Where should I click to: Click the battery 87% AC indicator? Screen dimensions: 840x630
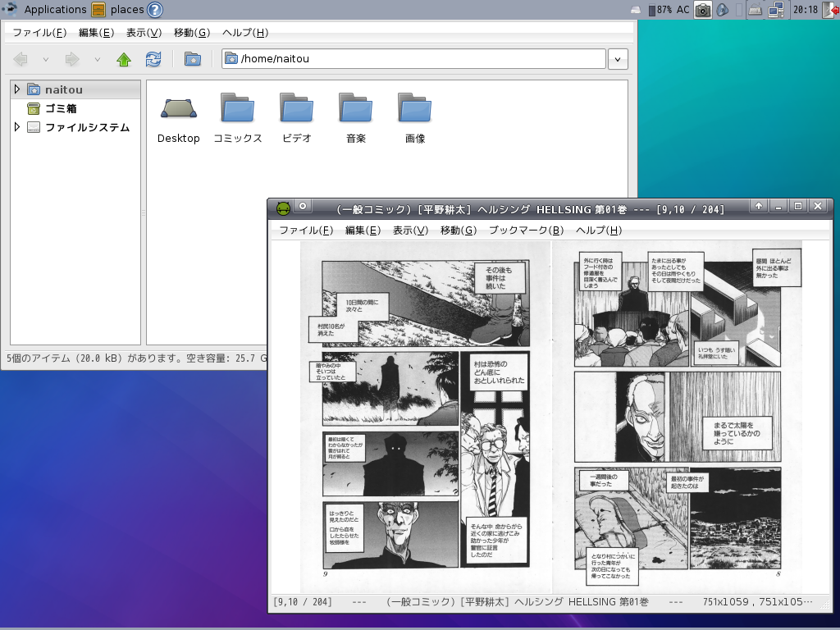[669, 10]
